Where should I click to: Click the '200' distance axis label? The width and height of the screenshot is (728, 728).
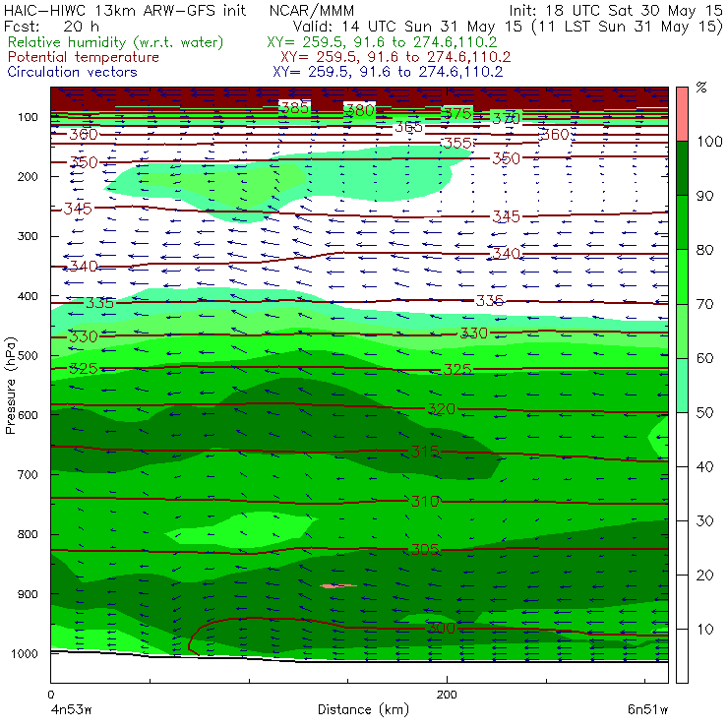click(x=447, y=695)
